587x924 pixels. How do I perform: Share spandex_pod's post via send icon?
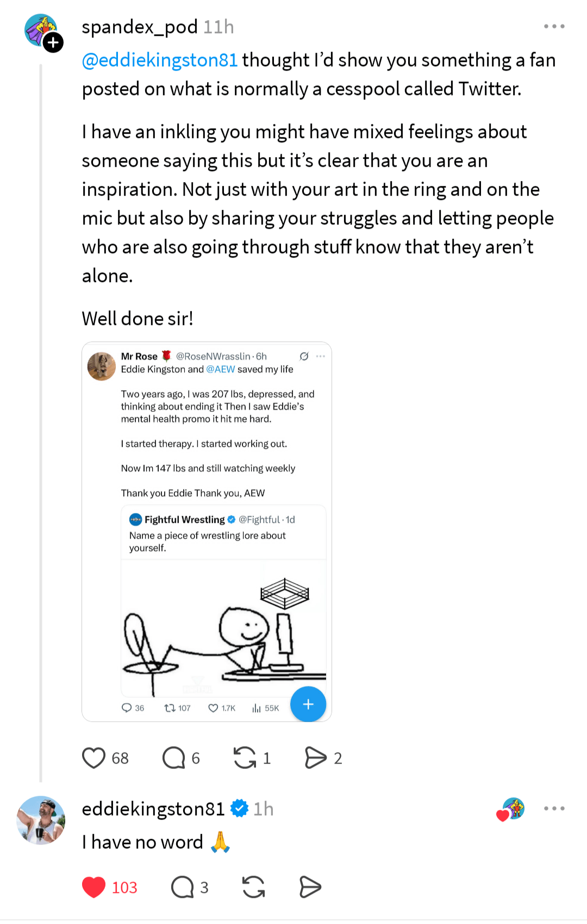click(316, 758)
